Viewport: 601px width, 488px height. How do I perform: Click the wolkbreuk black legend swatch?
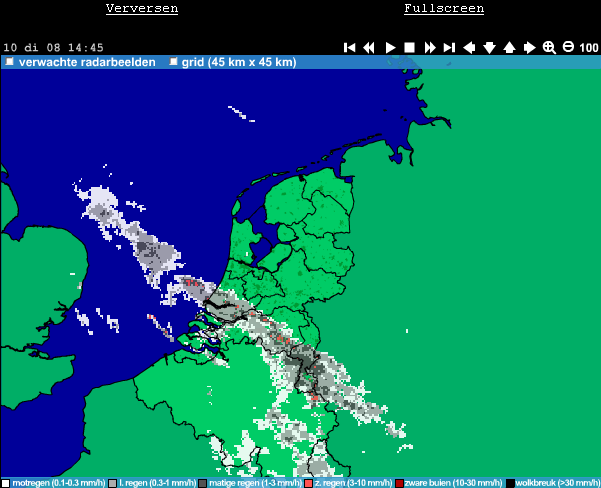[510, 483]
